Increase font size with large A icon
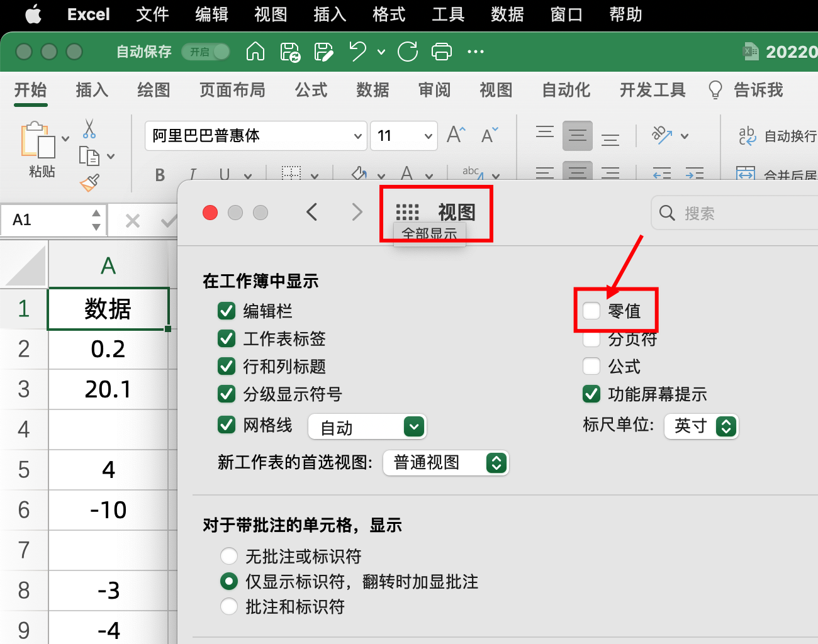Viewport: 818px width, 644px height. (456, 135)
